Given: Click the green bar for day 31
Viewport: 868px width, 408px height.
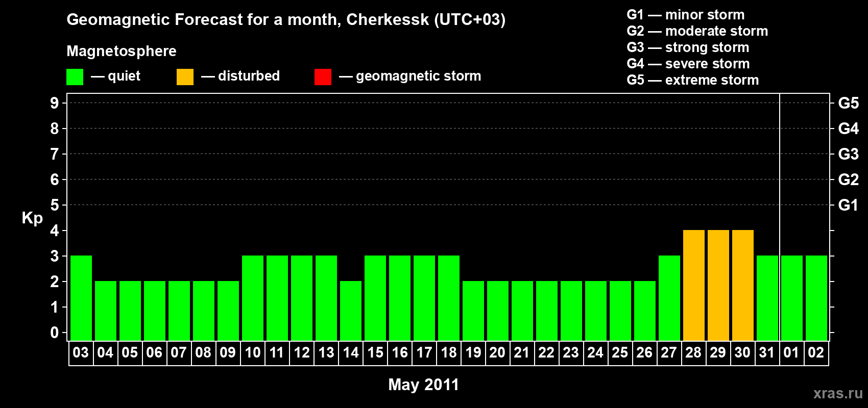Looking at the screenshot, I should coord(767,298).
